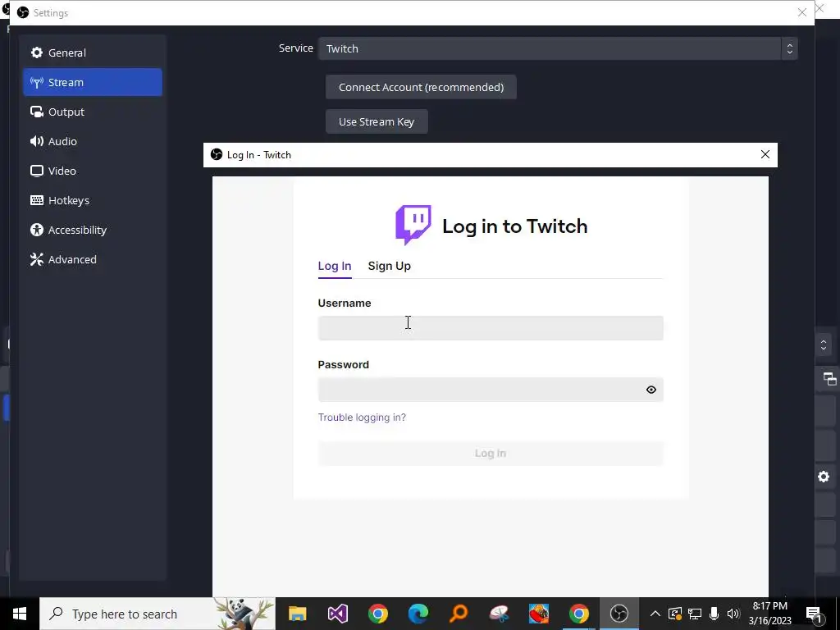This screenshot has height=630, width=840.
Task: Click OBS gear icon behind Settings window
Action: [824, 477]
